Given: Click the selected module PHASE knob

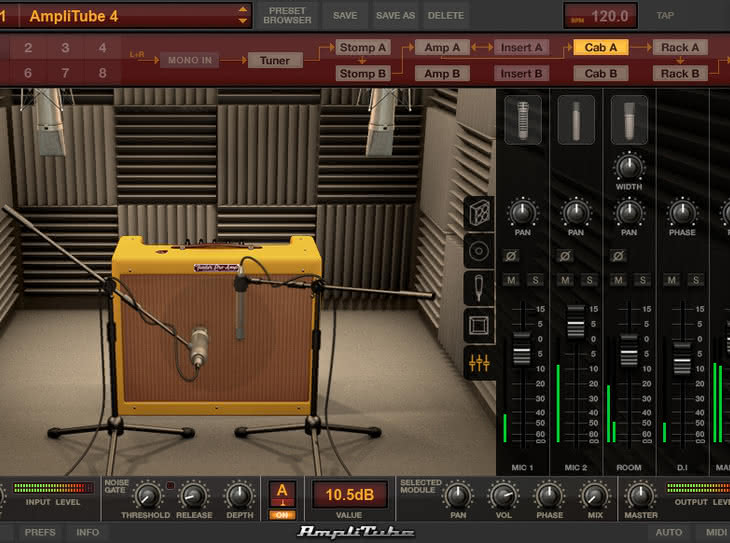Looking at the screenshot, I should click(x=549, y=496).
